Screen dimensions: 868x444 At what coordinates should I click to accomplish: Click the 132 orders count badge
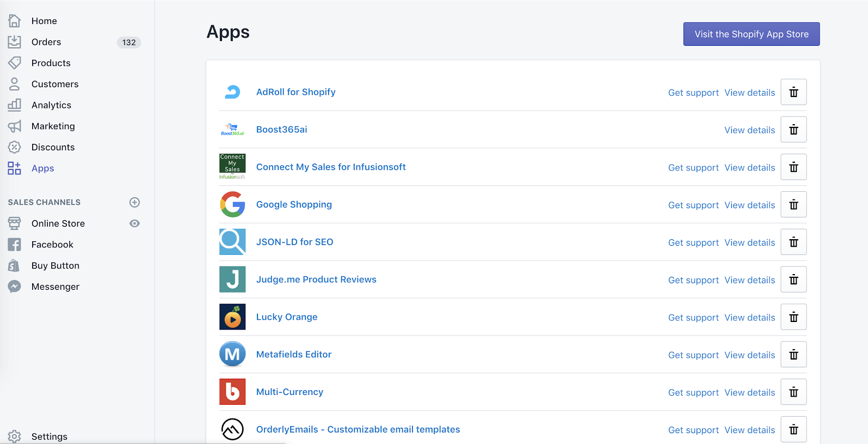click(129, 42)
